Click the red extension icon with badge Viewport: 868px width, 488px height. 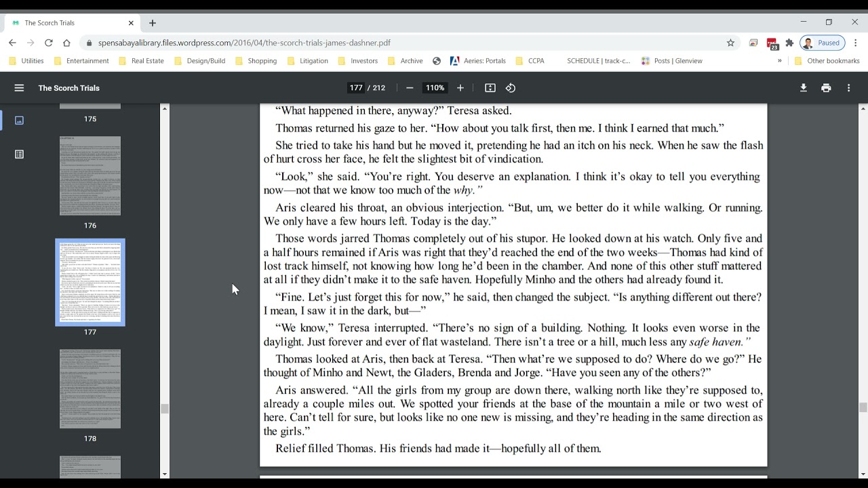tap(772, 44)
